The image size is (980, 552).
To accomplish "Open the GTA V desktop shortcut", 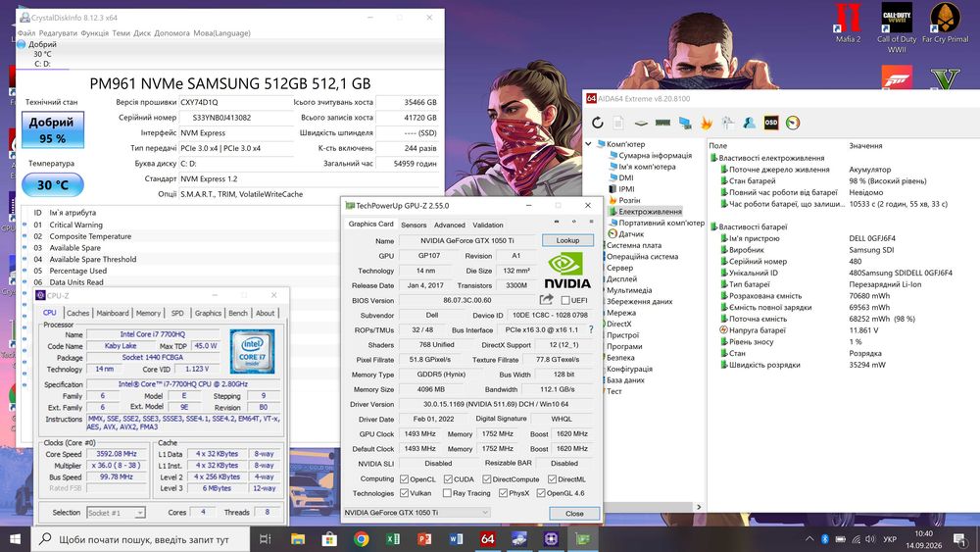I will tap(945, 78).
